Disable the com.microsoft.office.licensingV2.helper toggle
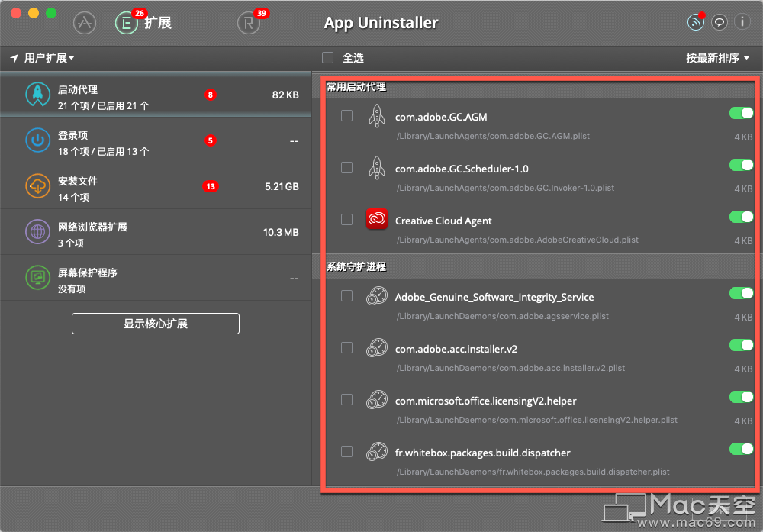Image resolution: width=763 pixels, height=532 pixels. [741, 397]
